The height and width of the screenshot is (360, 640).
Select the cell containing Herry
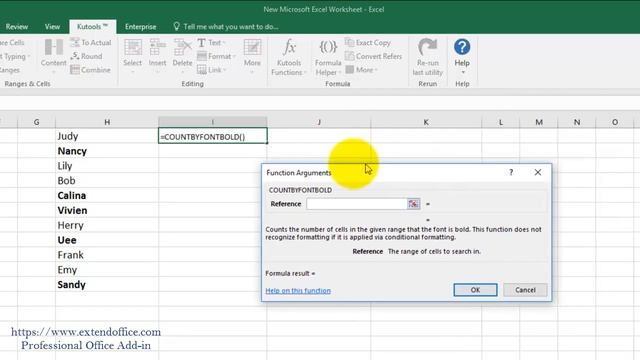coord(107,225)
